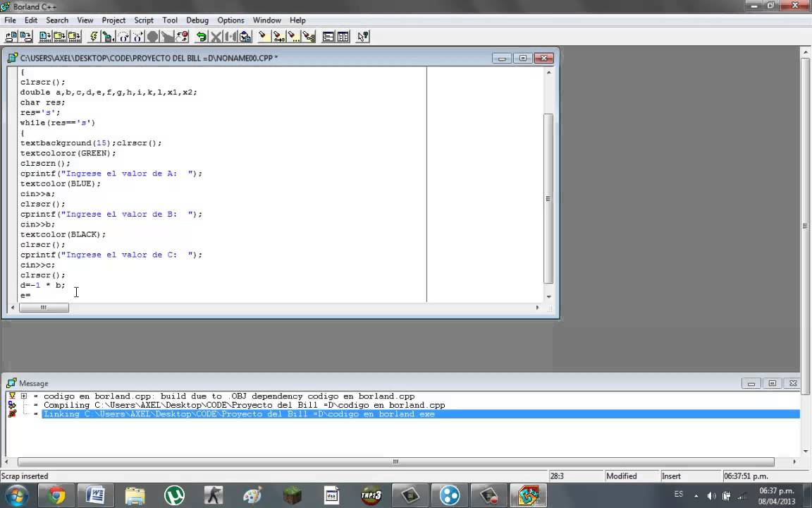Click the line 'textcolor(BLUE);' in editor
The height and width of the screenshot is (508, 812).
point(61,183)
